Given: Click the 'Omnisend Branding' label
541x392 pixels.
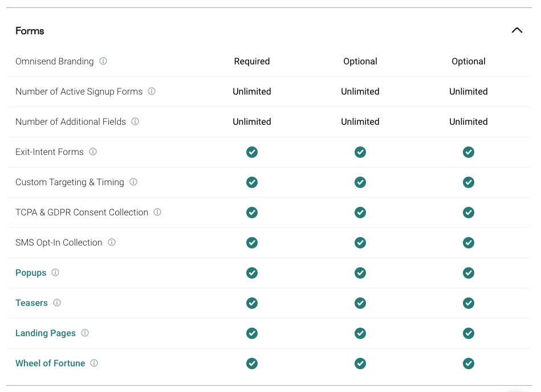Looking at the screenshot, I should pyautogui.click(x=55, y=62).
